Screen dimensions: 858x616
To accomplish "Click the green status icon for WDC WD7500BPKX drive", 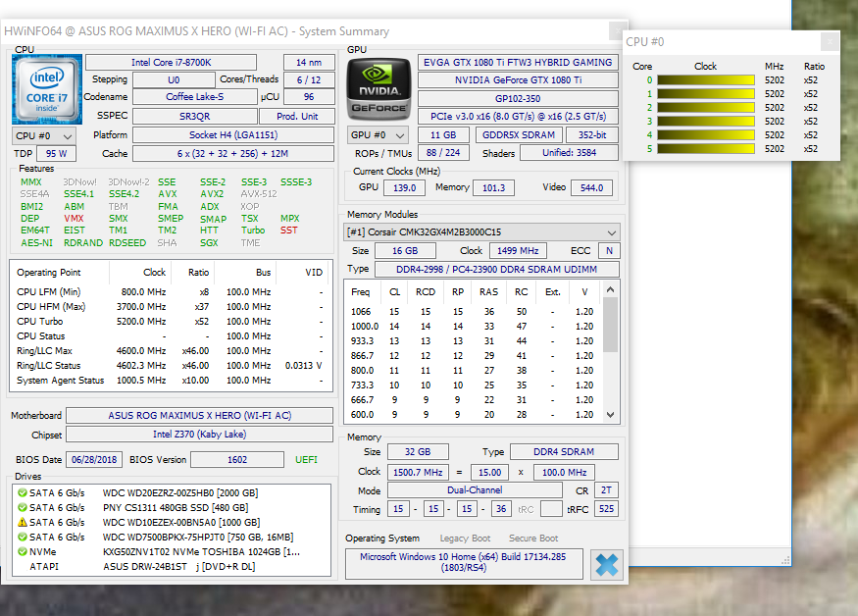I will point(23,538).
